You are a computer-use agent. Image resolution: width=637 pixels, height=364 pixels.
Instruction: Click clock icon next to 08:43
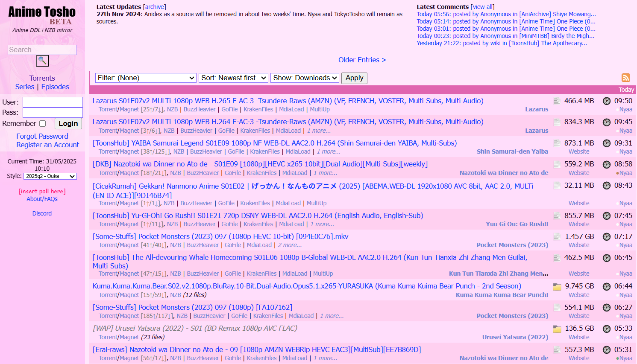[x=607, y=186]
